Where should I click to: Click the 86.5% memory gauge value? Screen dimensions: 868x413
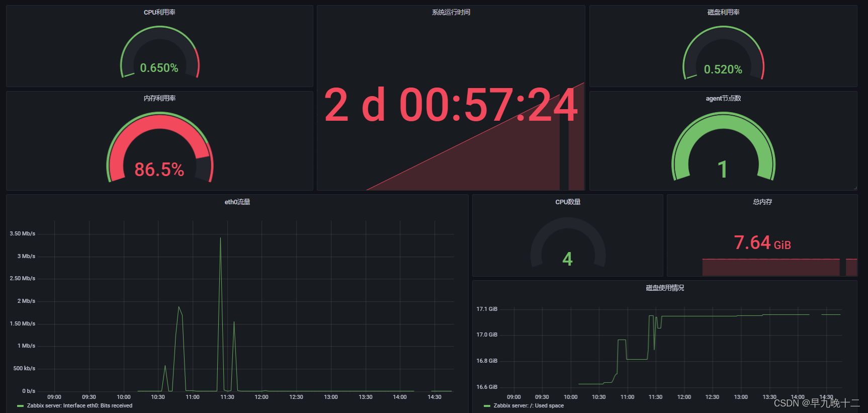click(159, 170)
